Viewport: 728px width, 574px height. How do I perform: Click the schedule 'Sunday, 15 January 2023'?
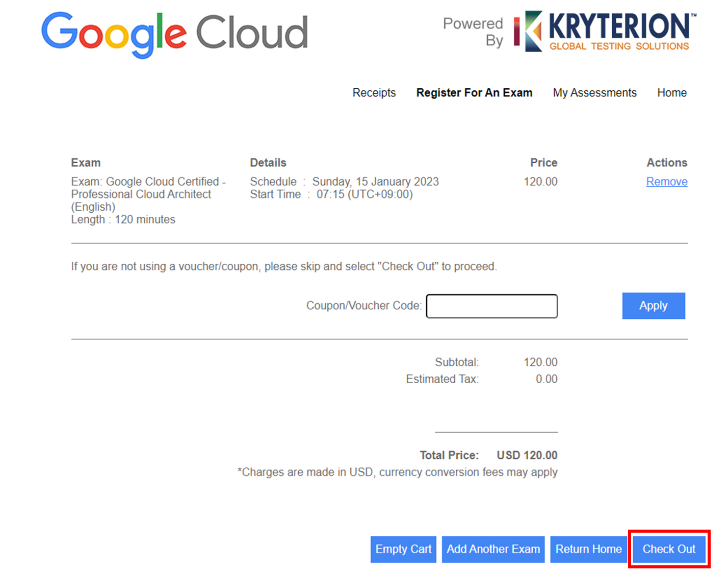click(x=375, y=182)
